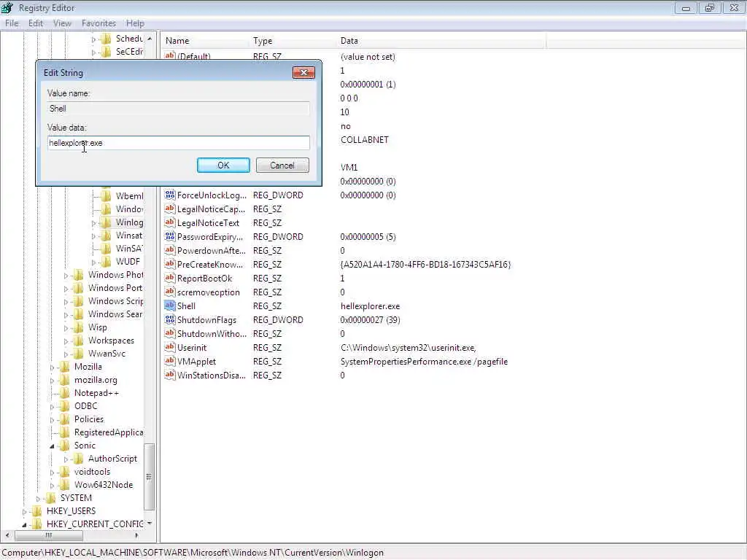Confirm the Edit String dialog with OK
The height and width of the screenshot is (560, 747).
(x=223, y=166)
